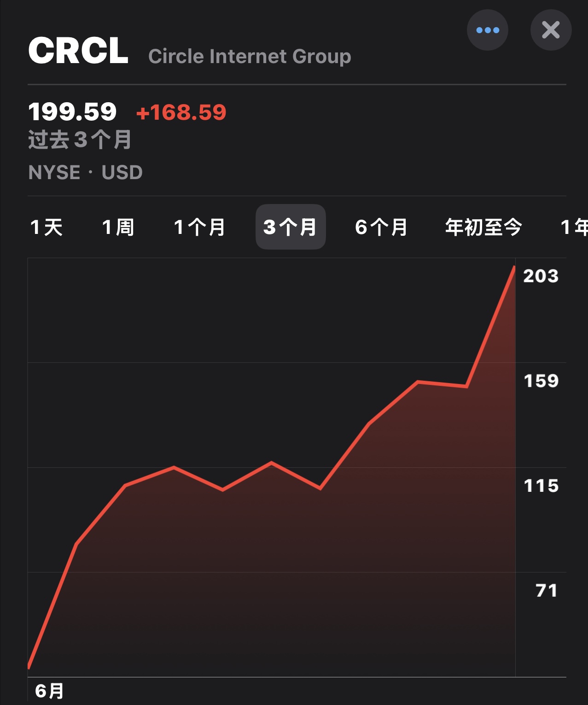Switch chart to 6个月 range
Screen dimensions: 588x705
pos(381,227)
